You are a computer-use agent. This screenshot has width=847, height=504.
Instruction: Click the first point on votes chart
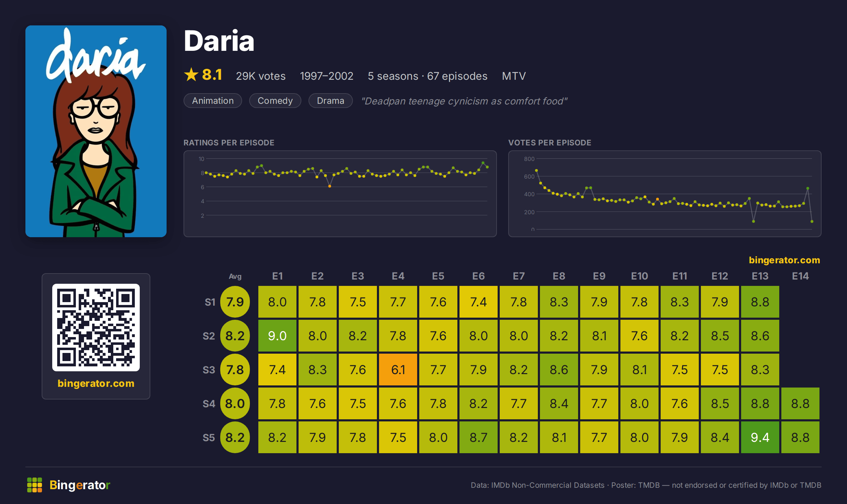(536, 170)
